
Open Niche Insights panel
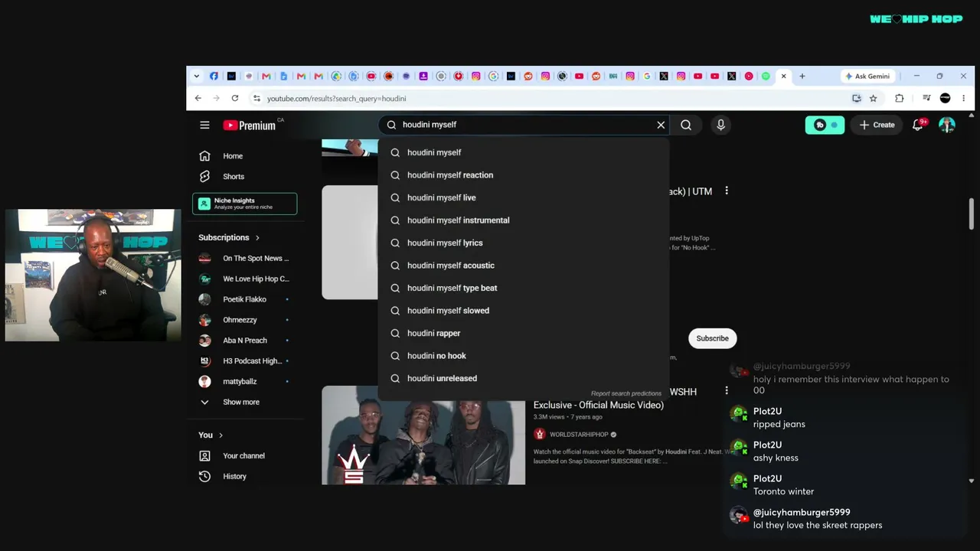coord(245,204)
